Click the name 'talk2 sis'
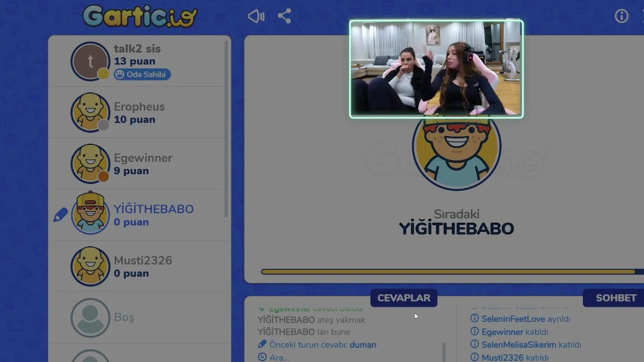 pos(137,49)
